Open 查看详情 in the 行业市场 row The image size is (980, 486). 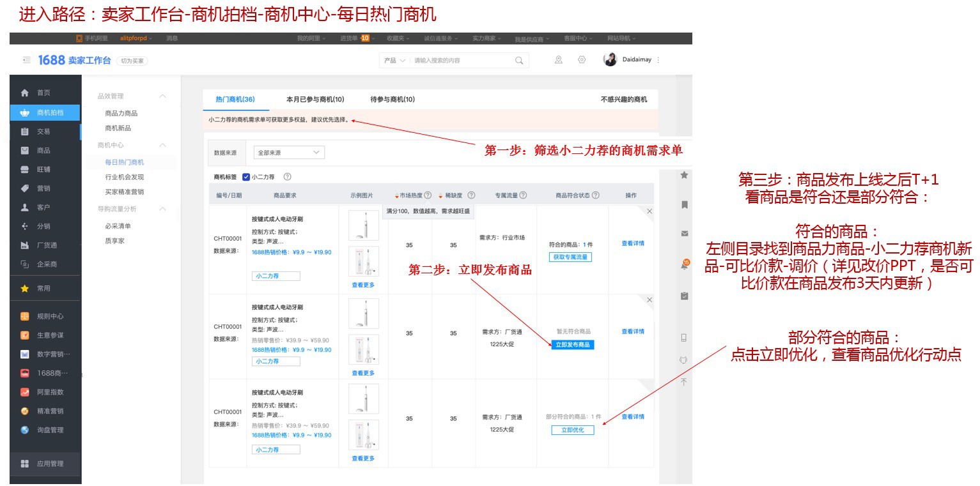click(x=633, y=243)
